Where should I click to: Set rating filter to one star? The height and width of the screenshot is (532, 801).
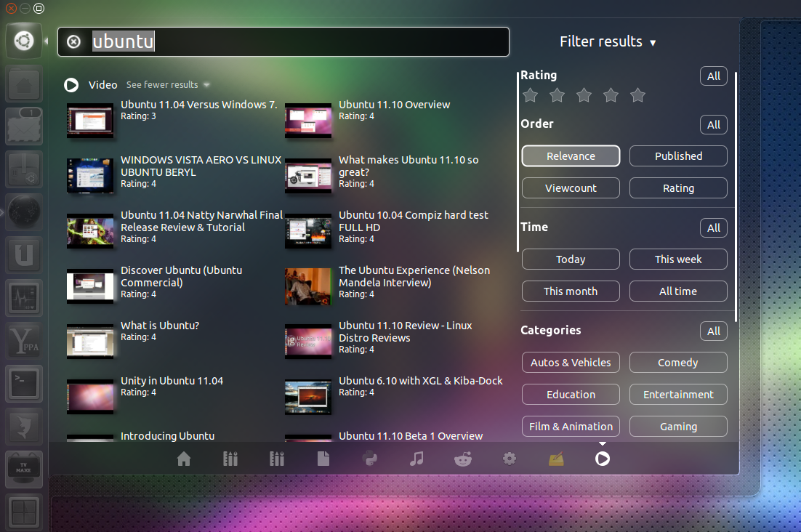[531, 95]
